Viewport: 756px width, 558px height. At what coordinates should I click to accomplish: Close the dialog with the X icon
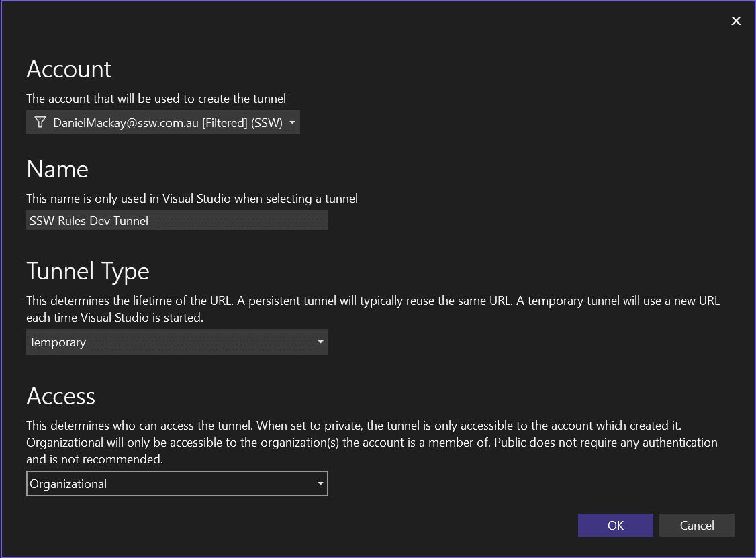coord(736,21)
